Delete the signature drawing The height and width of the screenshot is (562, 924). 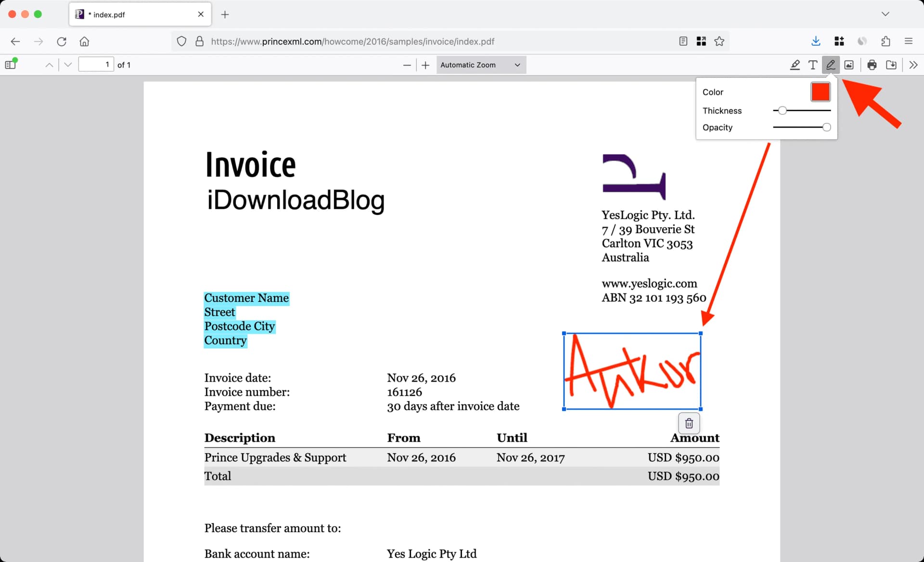[x=689, y=423]
